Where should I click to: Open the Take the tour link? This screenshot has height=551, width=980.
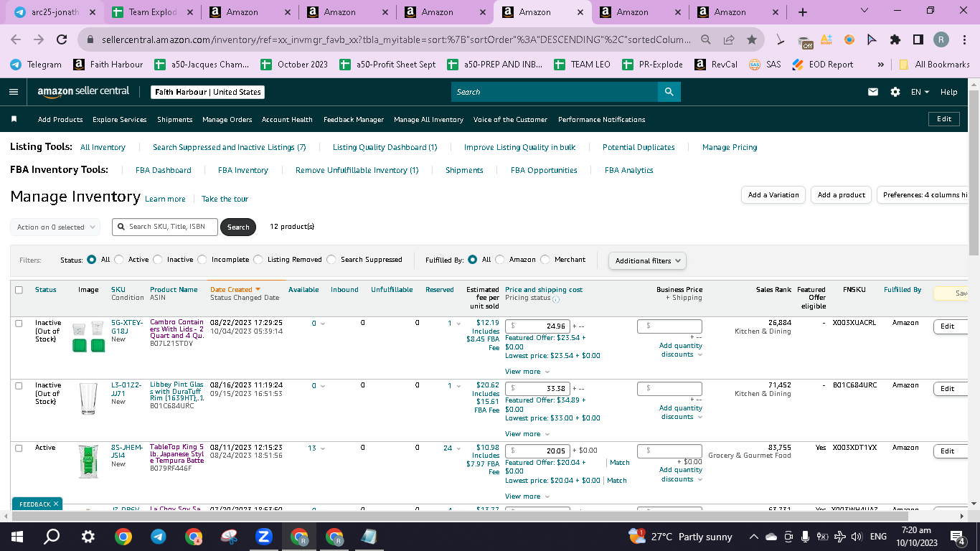pos(225,199)
